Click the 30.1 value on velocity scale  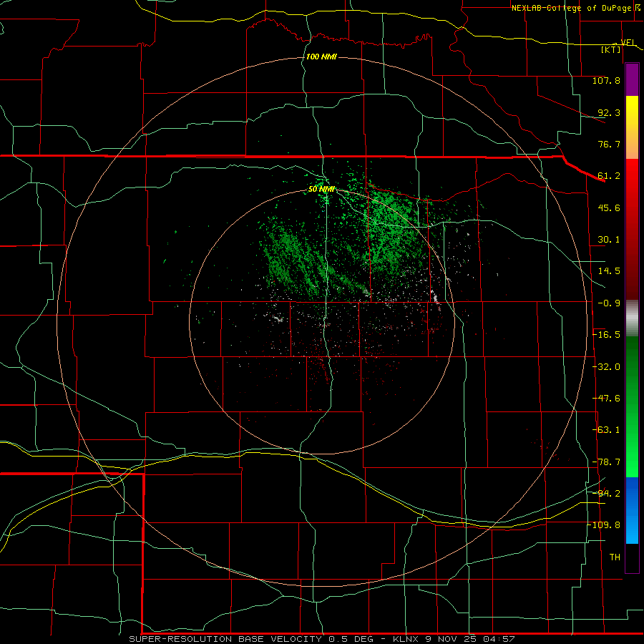pos(609,240)
